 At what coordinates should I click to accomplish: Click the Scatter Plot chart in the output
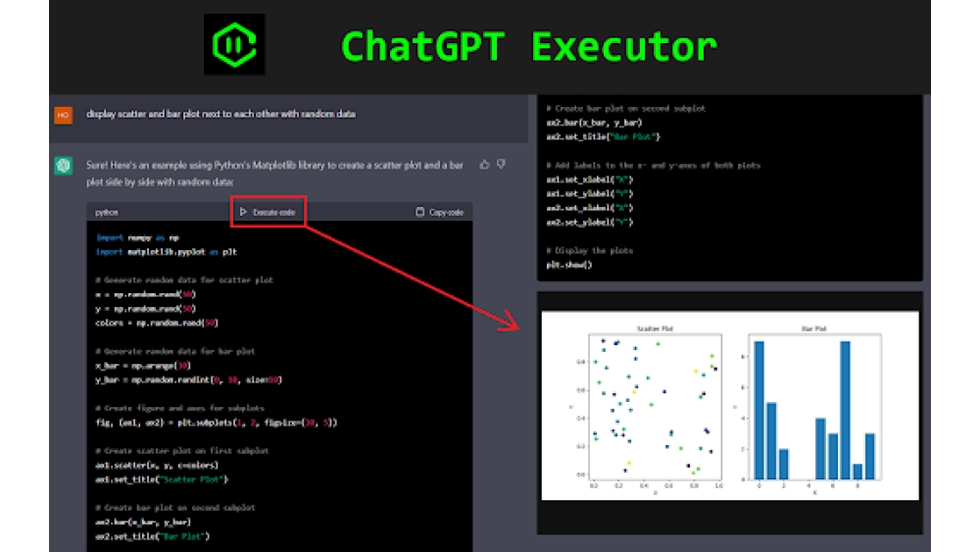[655, 407]
